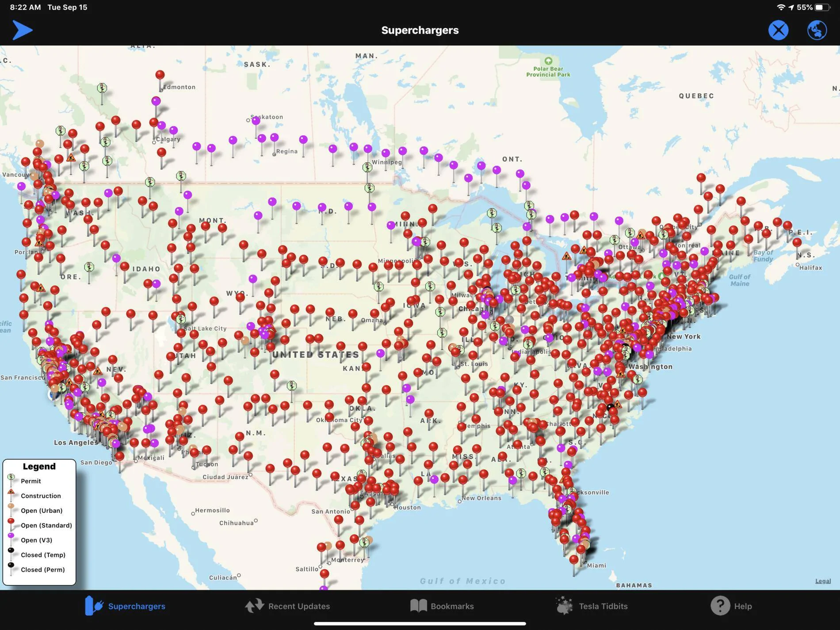Tap the Polar Bear Provincial Park marker
This screenshot has width=840, height=630.
tap(548, 61)
